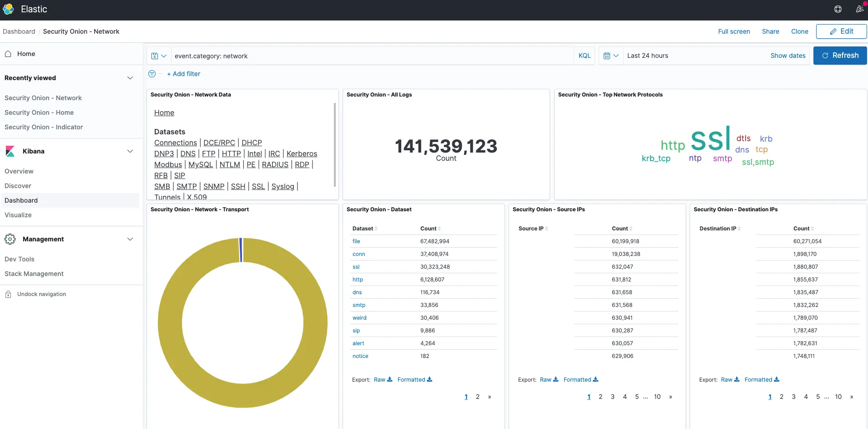Click the Refresh button
This screenshot has height=429, width=868.
(840, 56)
